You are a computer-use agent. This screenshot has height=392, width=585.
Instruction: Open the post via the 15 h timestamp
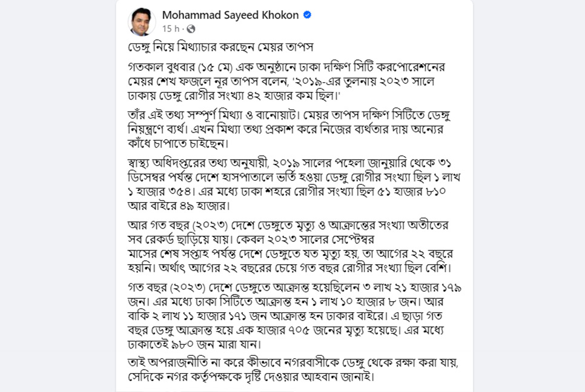click(x=171, y=28)
